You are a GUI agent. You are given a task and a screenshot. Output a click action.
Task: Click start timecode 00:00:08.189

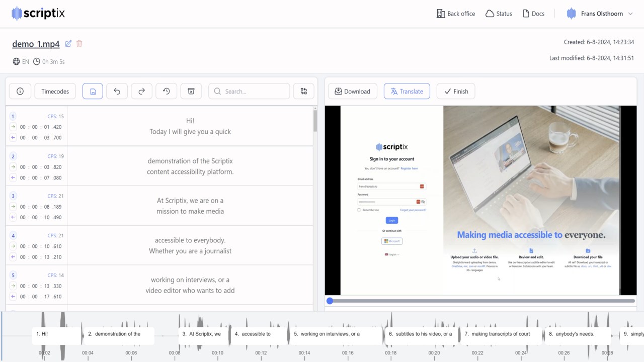(41, 207)
